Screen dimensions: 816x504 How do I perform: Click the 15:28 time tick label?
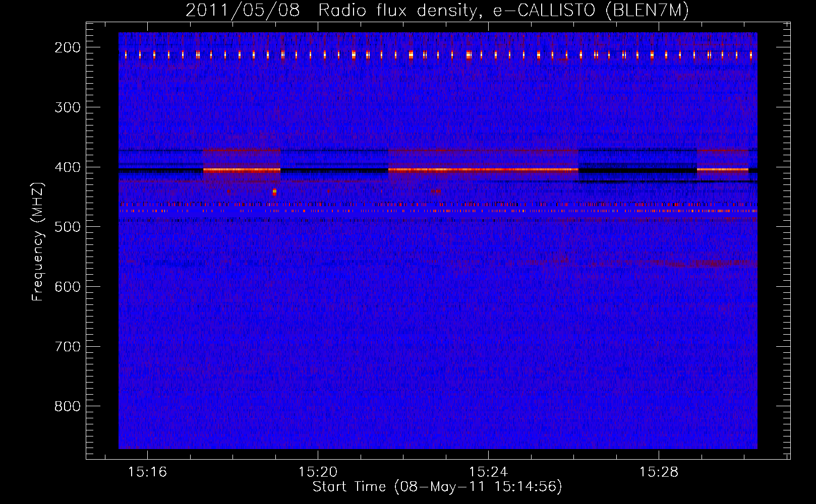[659, 472]
